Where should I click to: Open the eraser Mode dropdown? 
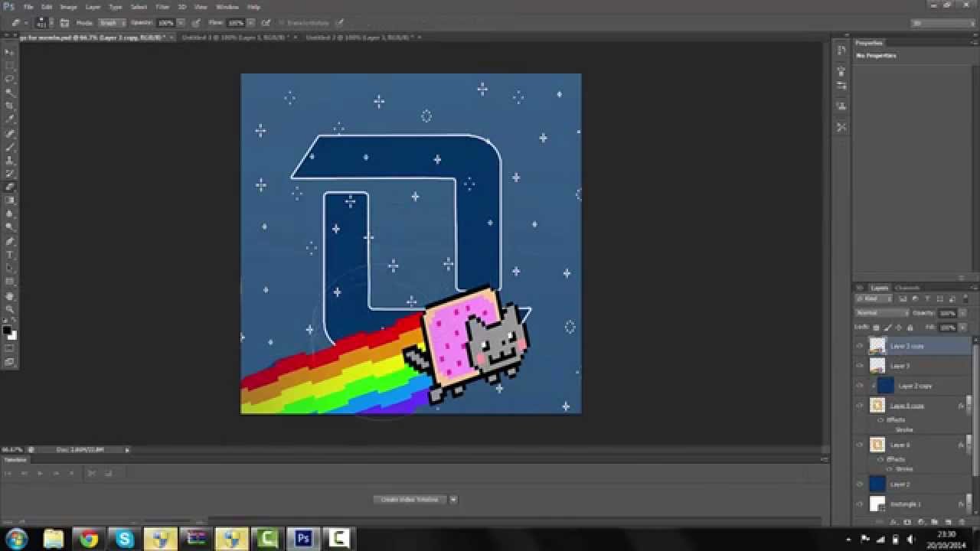point(111,23)
